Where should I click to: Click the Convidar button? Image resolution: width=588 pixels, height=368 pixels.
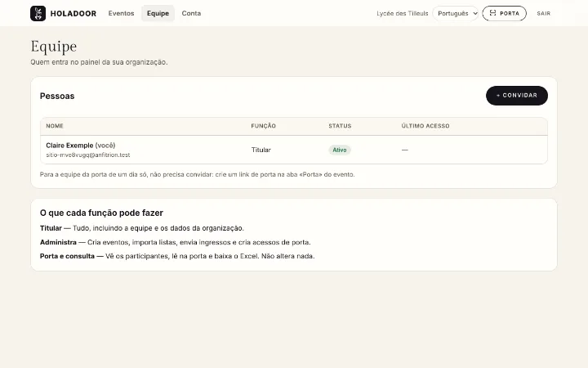[x=517, y=96]
